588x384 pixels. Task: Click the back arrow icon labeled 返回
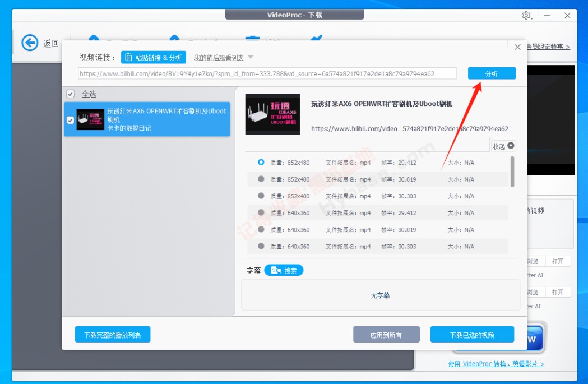(x=30, y=43)
